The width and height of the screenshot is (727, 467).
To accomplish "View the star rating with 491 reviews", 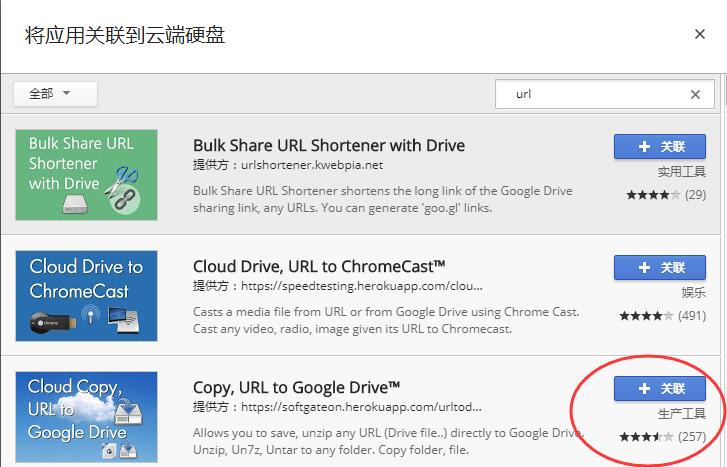I will click(663, 316).
